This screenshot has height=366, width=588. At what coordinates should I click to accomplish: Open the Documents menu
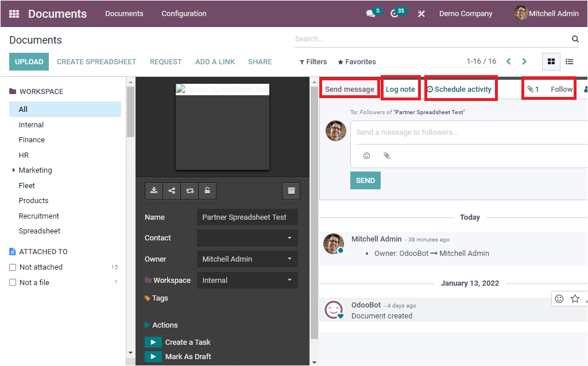tap(124, 14)
